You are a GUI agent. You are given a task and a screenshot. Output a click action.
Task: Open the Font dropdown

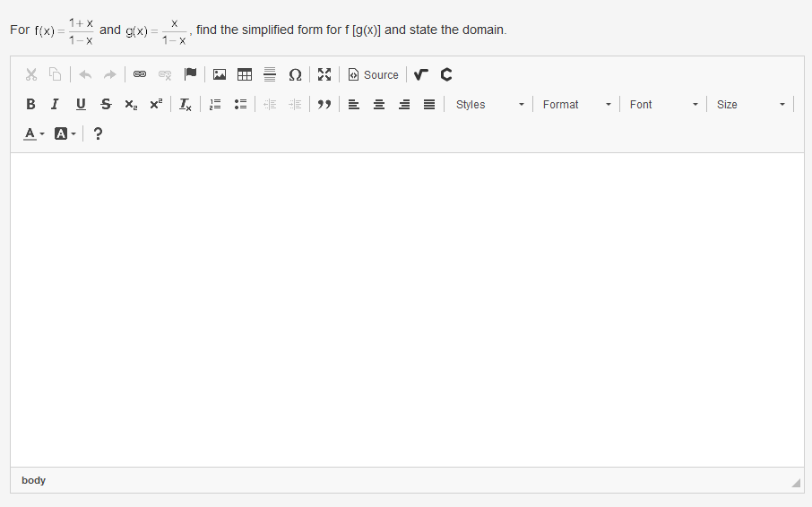click(663, 105)
